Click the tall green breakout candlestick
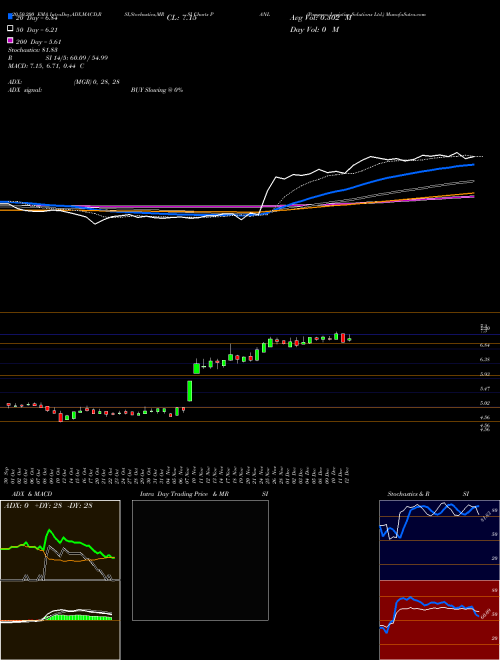 point(190,391)
